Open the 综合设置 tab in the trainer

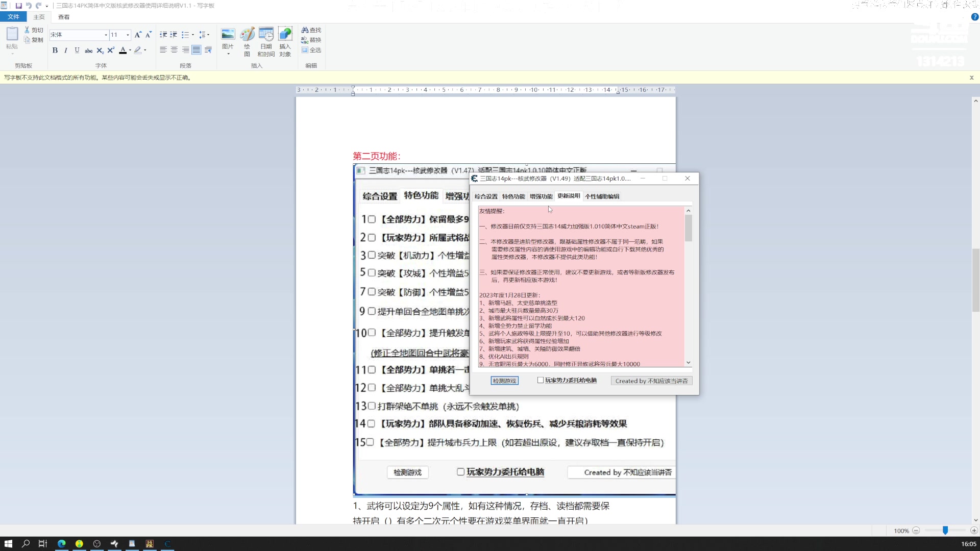pos(486,196)
